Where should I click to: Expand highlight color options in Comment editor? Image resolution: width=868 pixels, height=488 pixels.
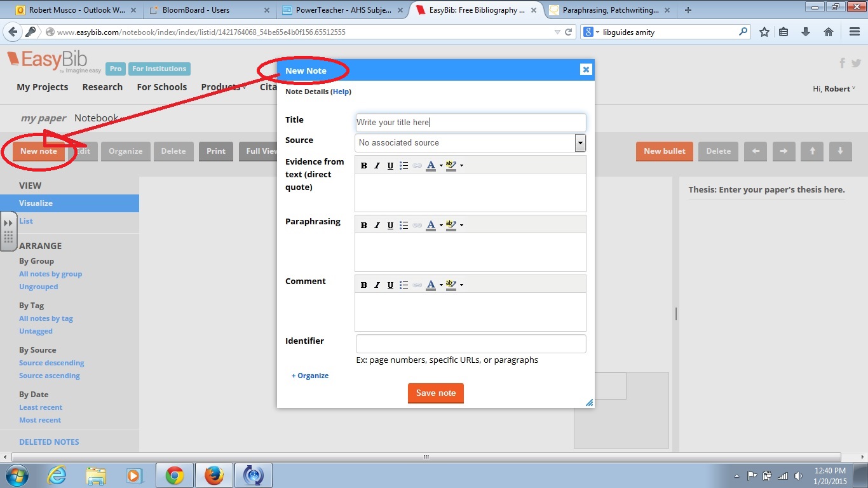[461, 285]
